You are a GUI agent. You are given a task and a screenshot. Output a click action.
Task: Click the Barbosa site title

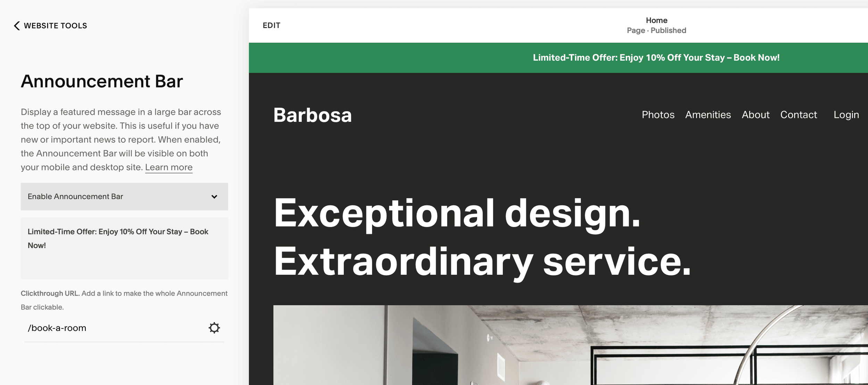(x=312, y=115)
